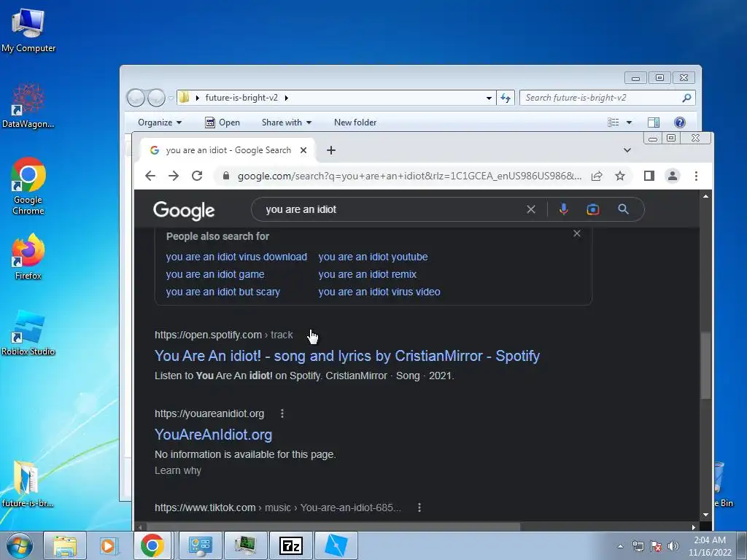Open the taskbar clock 2:04 AM
The width and height of the screenshot is (747, 560).
(710, 546)
